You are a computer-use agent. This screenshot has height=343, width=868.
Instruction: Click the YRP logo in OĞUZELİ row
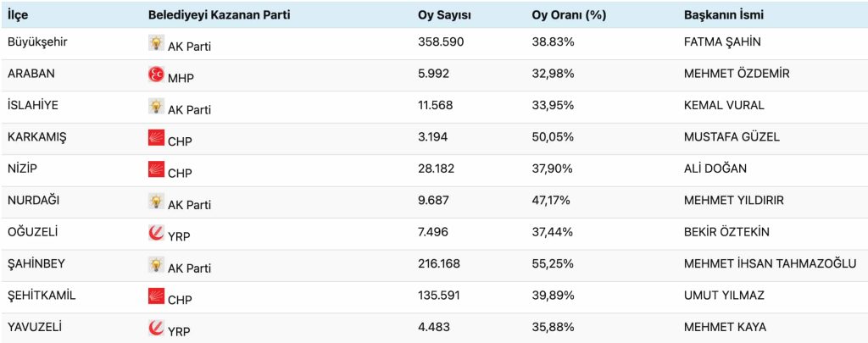click(x=156, y=233)
